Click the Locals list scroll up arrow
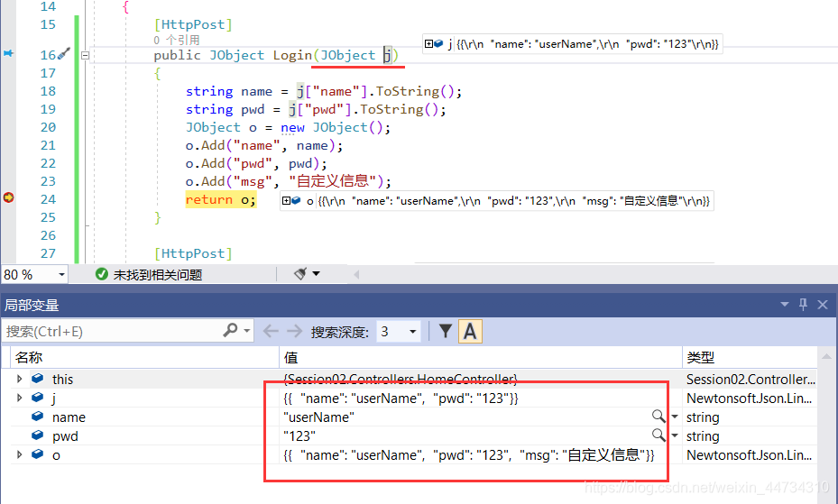 coord(826,356)
